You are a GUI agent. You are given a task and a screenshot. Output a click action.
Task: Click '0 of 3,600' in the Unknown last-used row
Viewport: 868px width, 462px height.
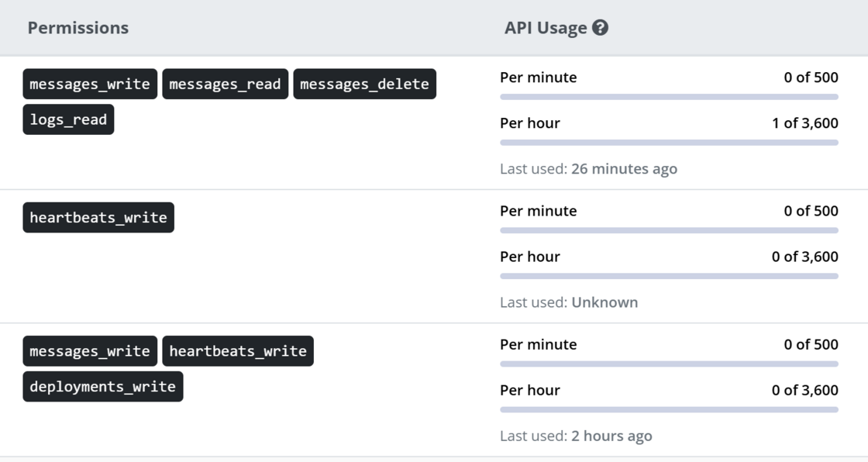point(805,257)
